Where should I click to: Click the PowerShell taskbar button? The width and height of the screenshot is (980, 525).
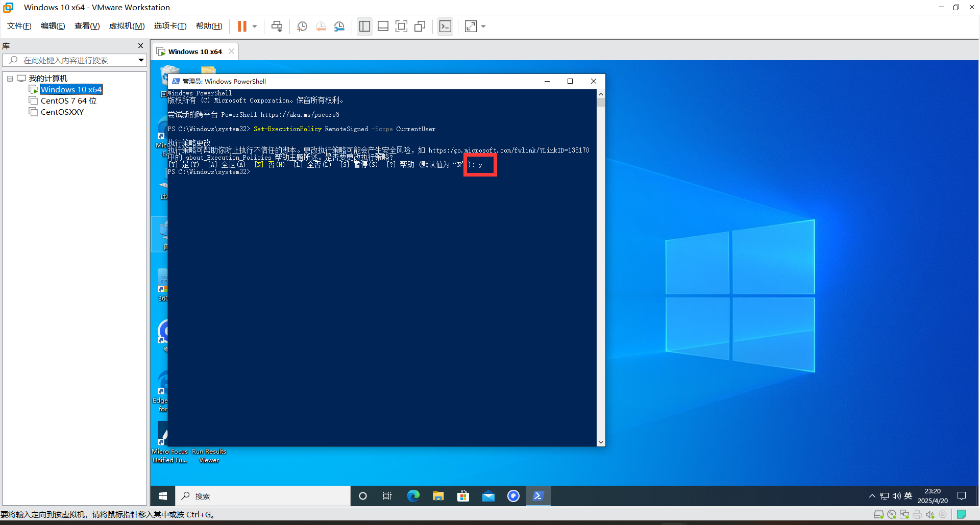[538, 496]
